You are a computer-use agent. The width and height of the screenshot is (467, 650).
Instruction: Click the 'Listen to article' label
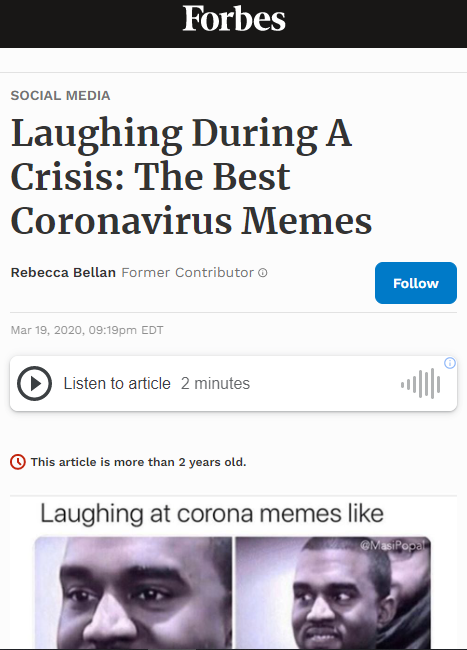pos(117,383)
